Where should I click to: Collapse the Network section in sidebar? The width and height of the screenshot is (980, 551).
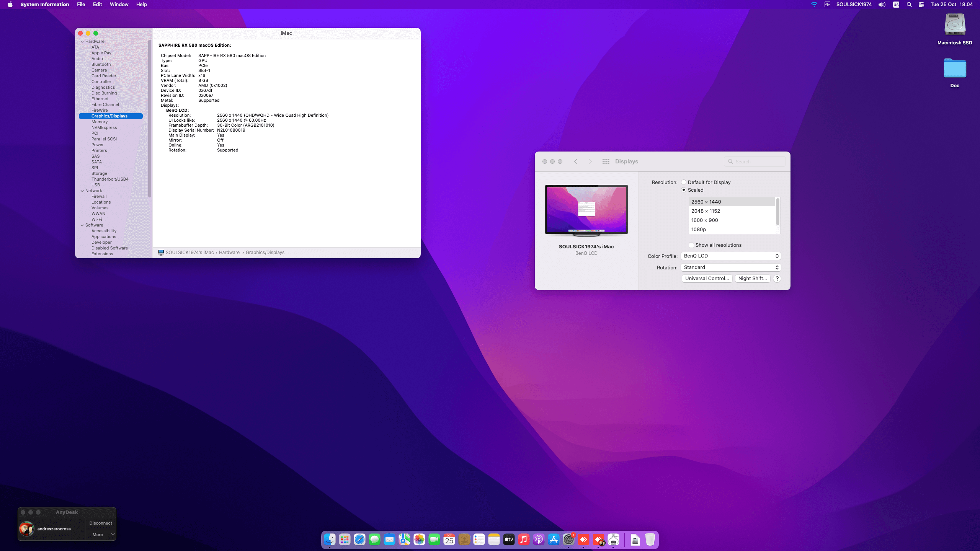coord(82,191)
